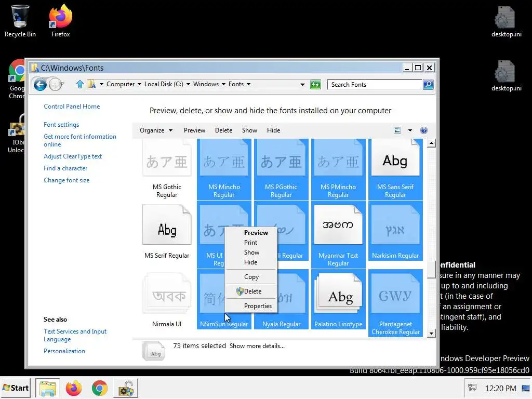Go up one folder level arrow

[79, 84]
